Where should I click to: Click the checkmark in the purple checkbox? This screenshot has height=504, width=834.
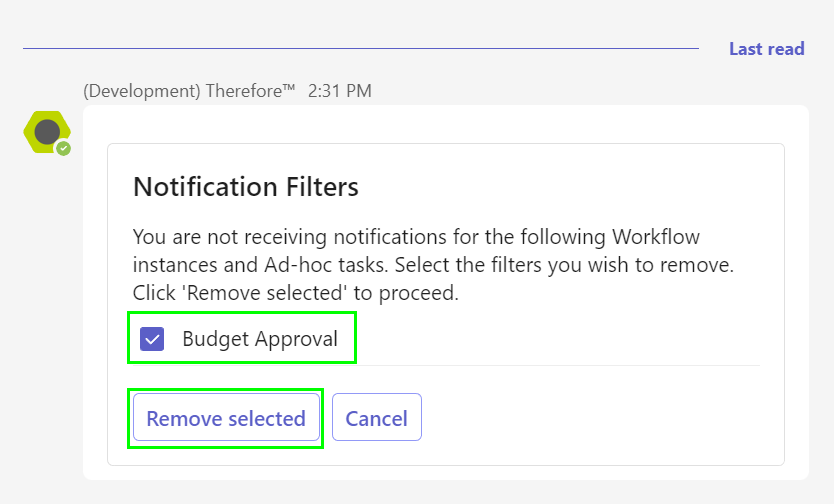click(152, 339)
